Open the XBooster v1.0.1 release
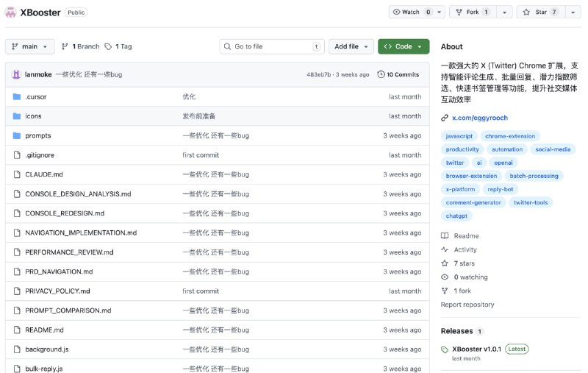Screen dimensions: 588x373 tap(476, 349)
